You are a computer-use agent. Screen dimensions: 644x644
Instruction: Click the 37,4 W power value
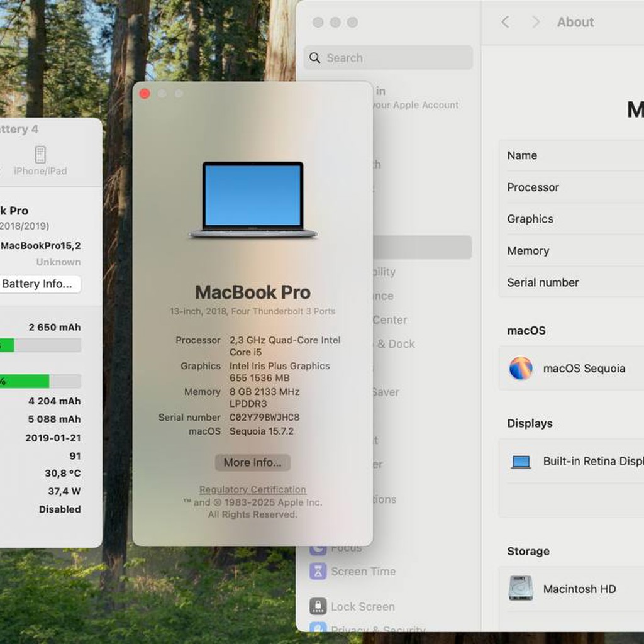(65, 491)
